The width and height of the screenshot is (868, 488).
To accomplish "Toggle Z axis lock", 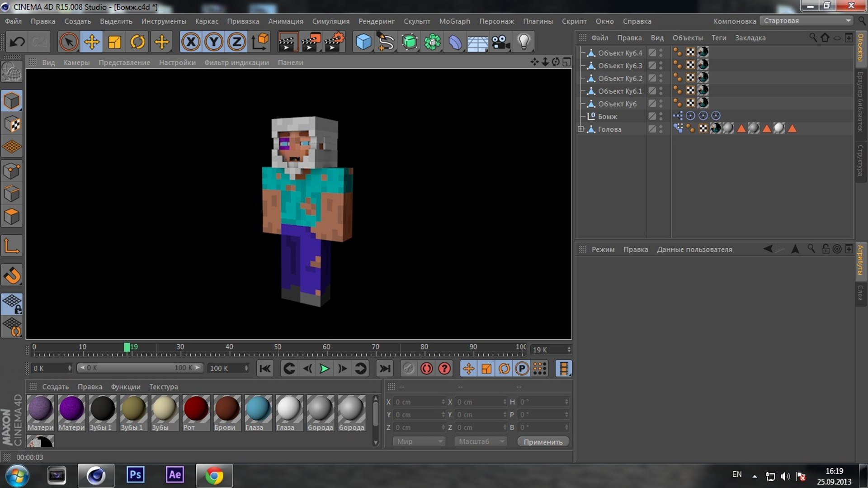I will pyautogui.click(x=236, y=42).
